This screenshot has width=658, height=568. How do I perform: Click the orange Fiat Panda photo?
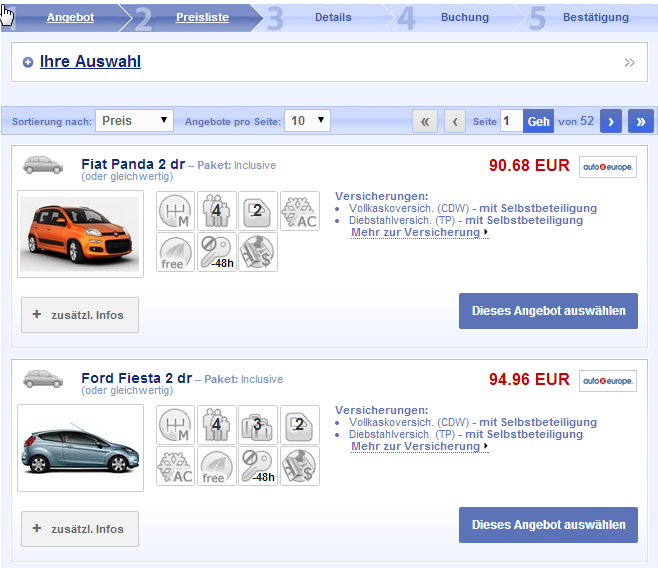[80, 234]
